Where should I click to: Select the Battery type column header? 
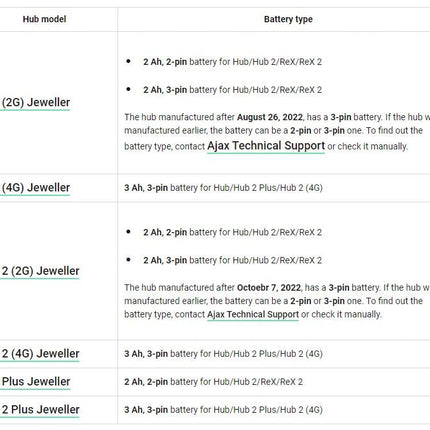[288, 19]
